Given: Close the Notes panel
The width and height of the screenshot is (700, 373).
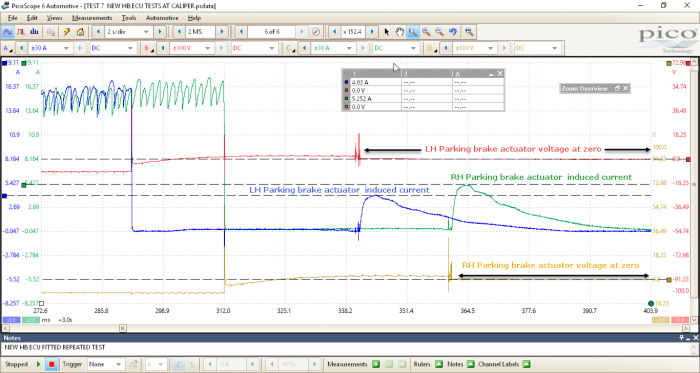Looking at the screenshot, I should pyautogui.click(x=695, y=338).
